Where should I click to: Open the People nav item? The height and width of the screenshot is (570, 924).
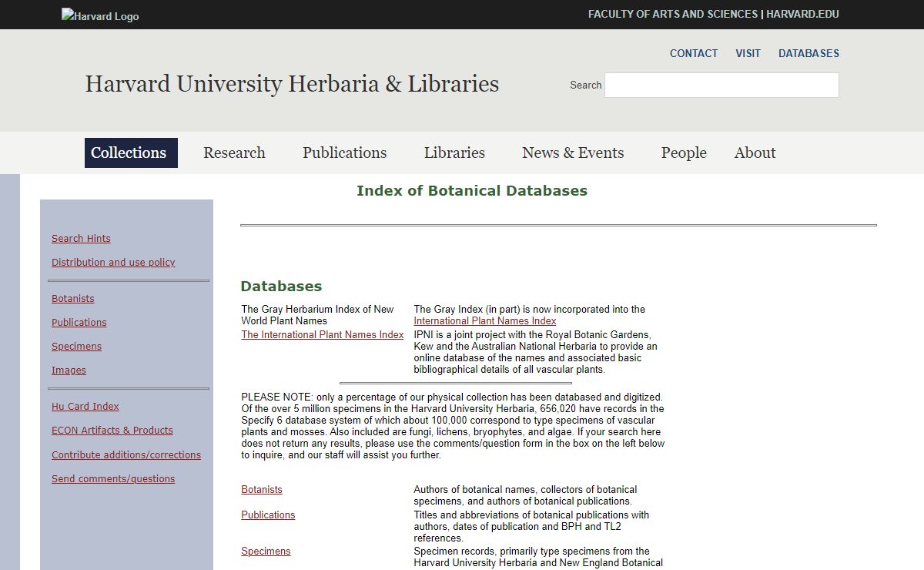pos(684,153)
